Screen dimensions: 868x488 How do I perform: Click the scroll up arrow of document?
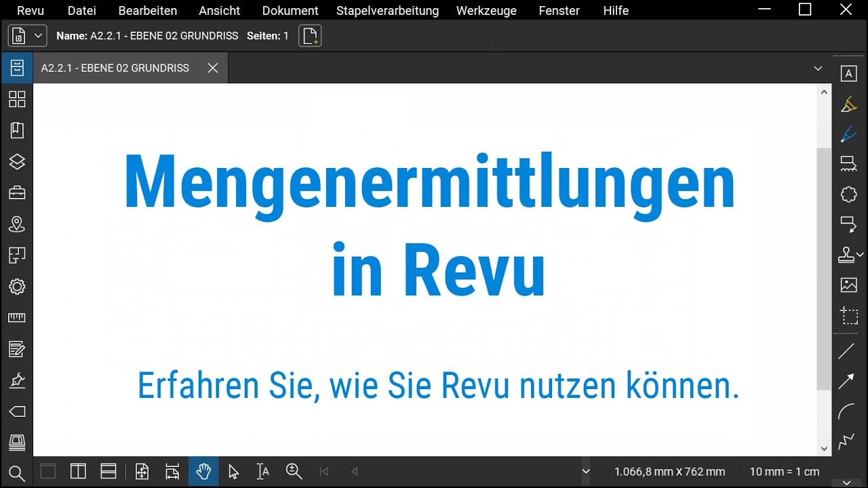click(824, 91)
